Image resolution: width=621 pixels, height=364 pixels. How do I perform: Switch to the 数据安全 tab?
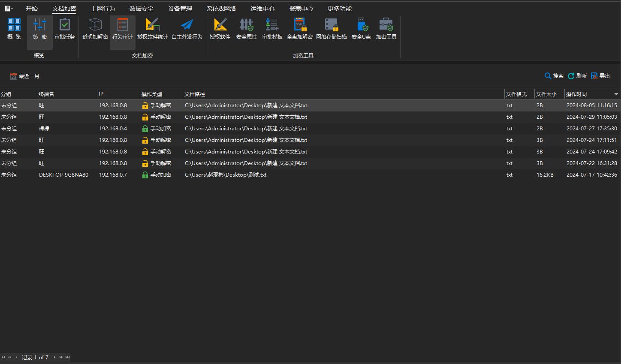(142, 9)
